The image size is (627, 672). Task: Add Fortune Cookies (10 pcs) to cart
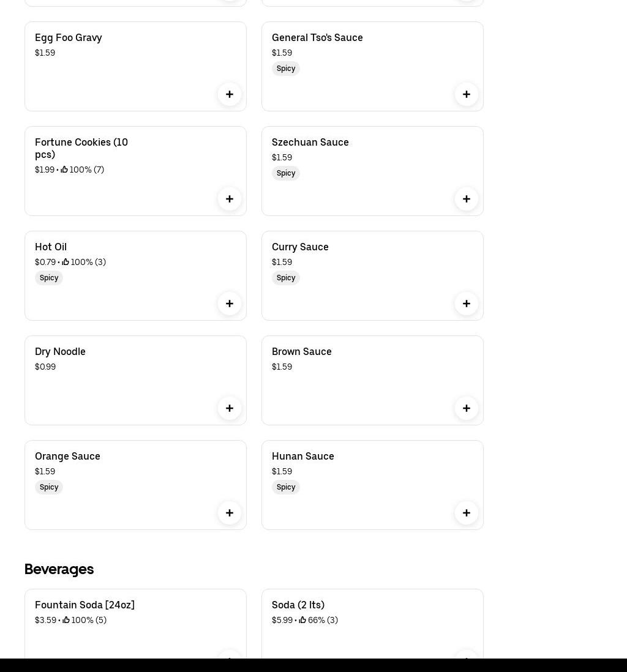(230, 199)
